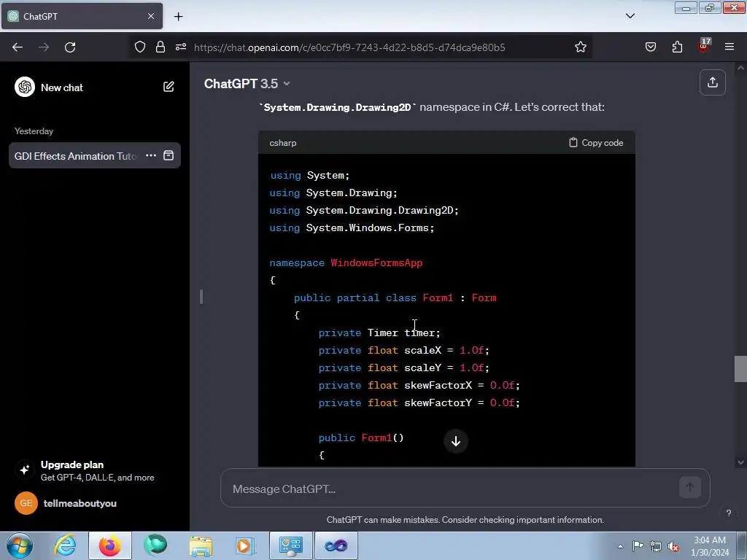Show hidden system tray icons
This screenshot has width=747, height=560.
(620, 546)
